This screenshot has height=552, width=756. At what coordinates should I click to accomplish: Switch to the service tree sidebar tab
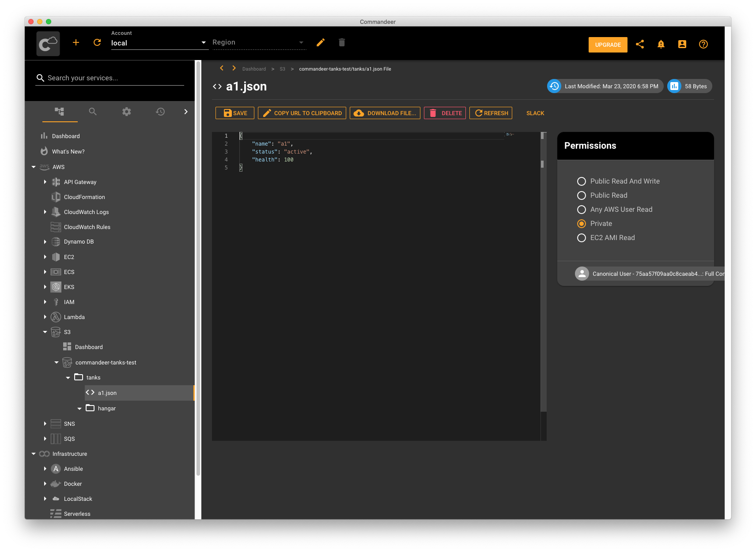coord(60,111)
